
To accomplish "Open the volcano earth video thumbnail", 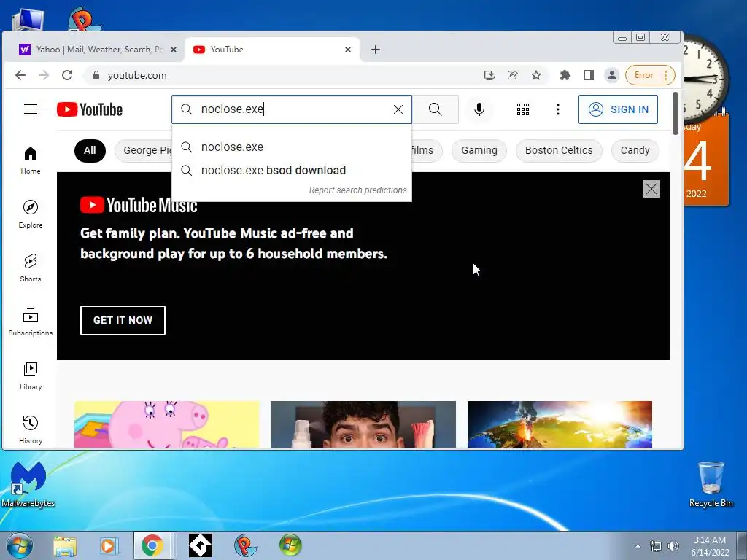I will coord(560,424).
